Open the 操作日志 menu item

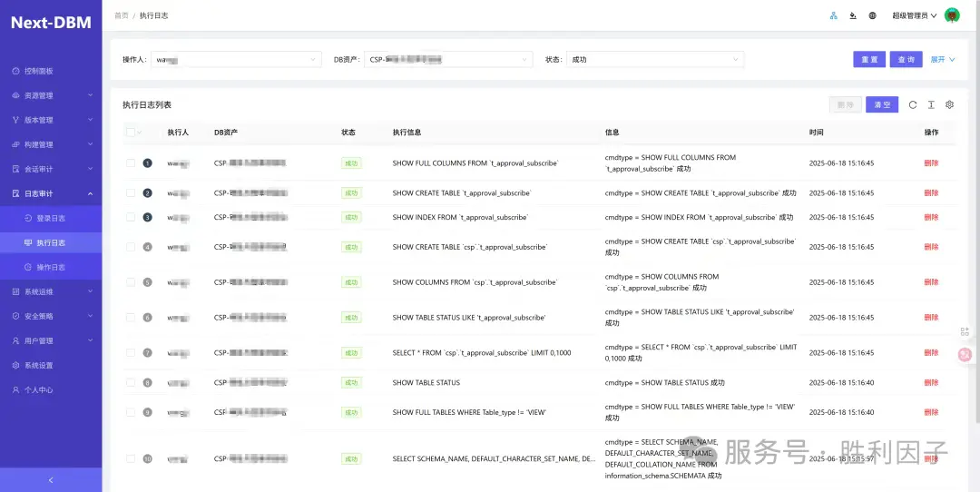click(x=51, y=267)
